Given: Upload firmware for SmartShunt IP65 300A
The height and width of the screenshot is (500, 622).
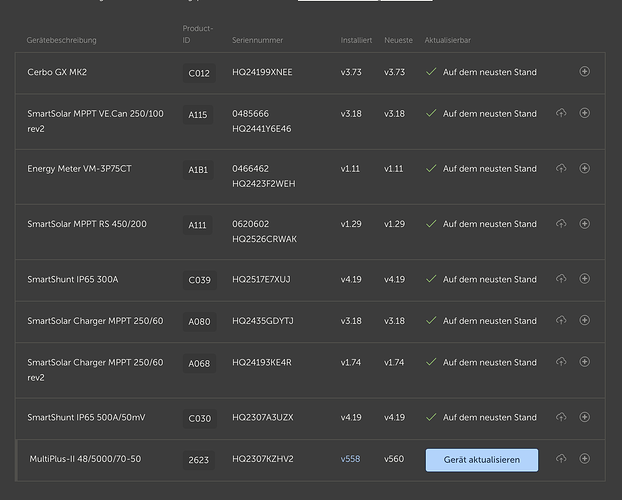Looking at the screenshot, I should [561, 279].
